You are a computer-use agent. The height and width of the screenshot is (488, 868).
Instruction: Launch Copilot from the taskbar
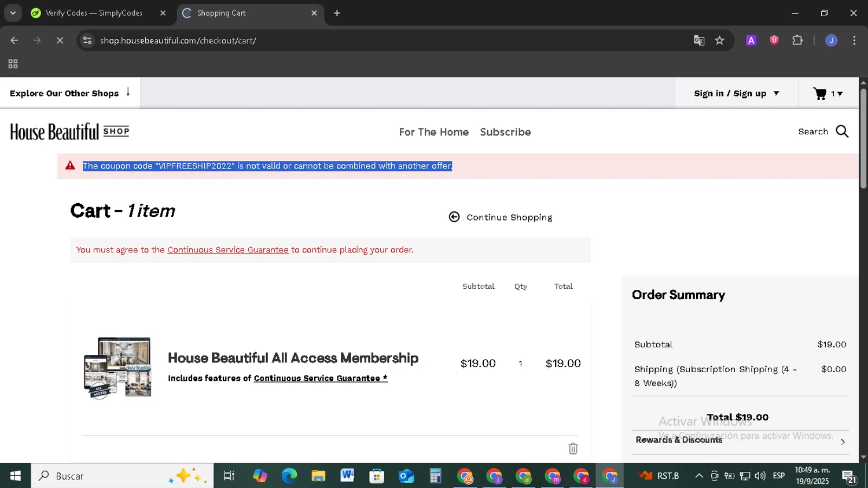(x=260, y=476)
